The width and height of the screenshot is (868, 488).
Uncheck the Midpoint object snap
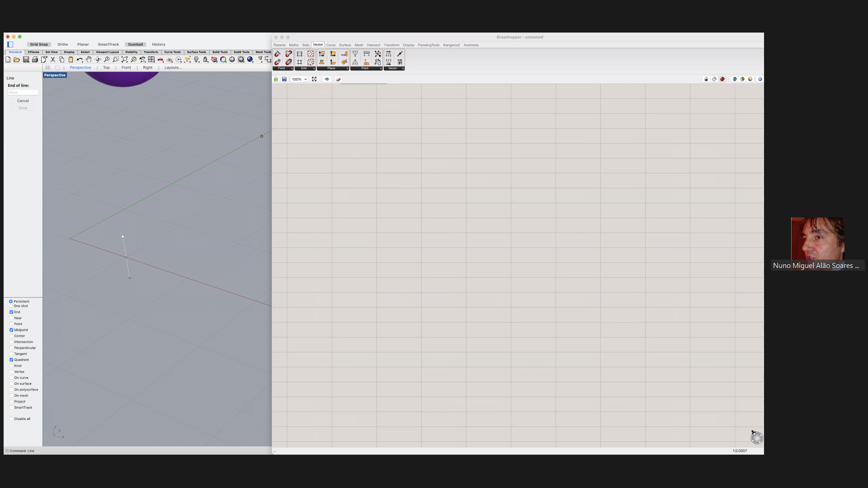[11, 330]
